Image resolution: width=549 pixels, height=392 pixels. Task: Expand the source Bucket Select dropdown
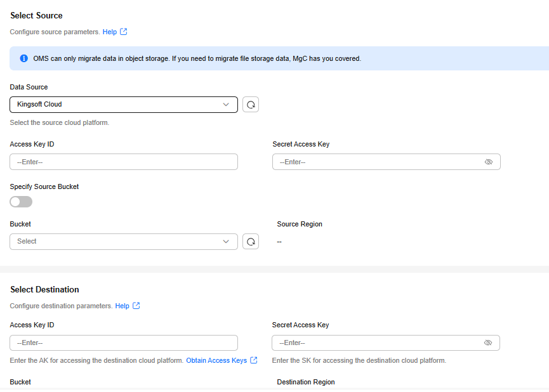[124, 242]
